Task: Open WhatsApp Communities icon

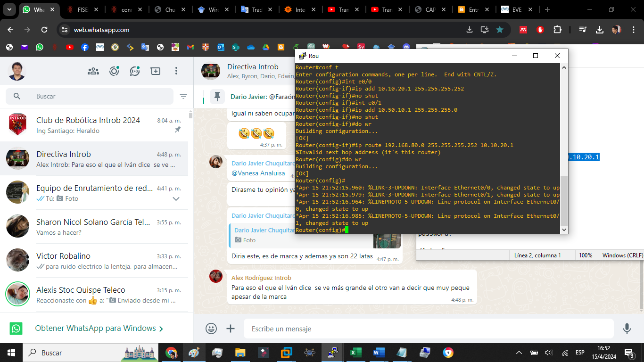Action: click(93, 71)
